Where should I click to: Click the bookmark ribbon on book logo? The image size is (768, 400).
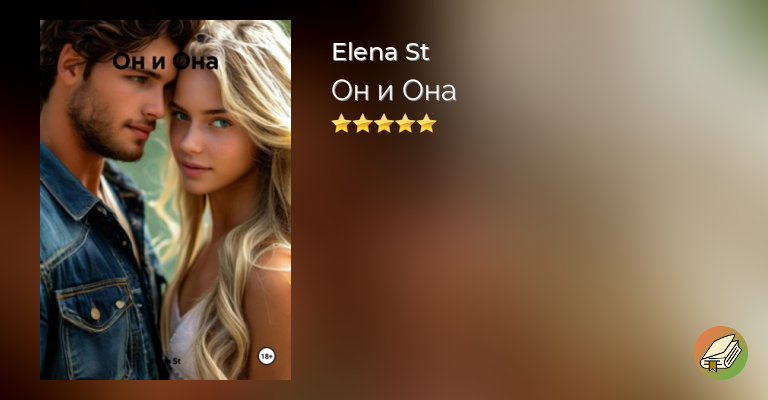pyautogui.click(x=712, y=366)
